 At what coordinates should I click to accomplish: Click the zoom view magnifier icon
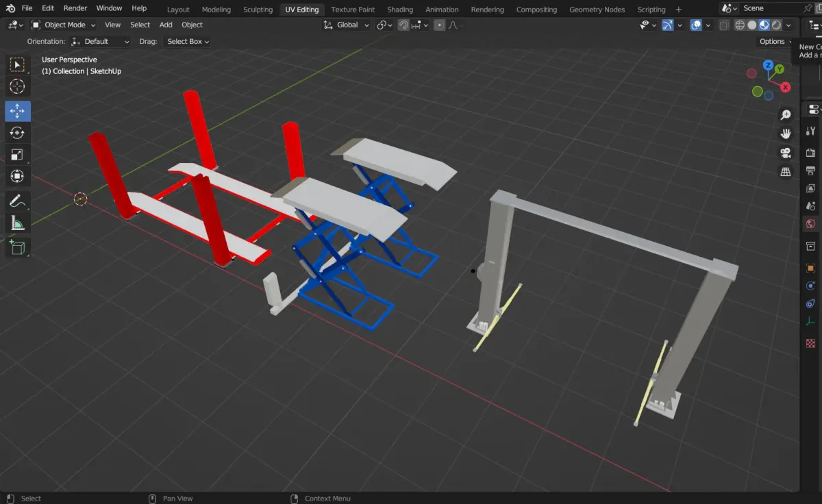[786, 115]
